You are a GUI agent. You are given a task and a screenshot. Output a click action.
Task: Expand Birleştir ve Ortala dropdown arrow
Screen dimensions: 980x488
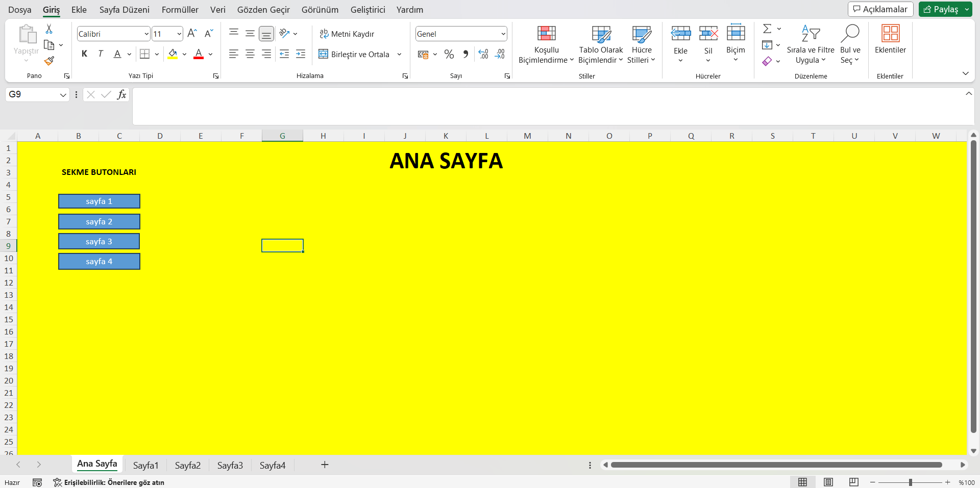click(399, 54)
